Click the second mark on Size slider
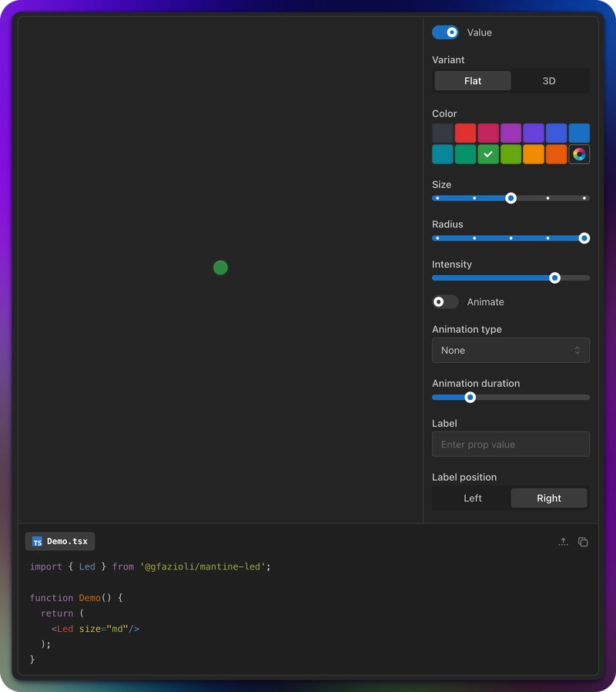Viewport: 616px width, 692px height. pyautogui.click(x=474, y=198)
